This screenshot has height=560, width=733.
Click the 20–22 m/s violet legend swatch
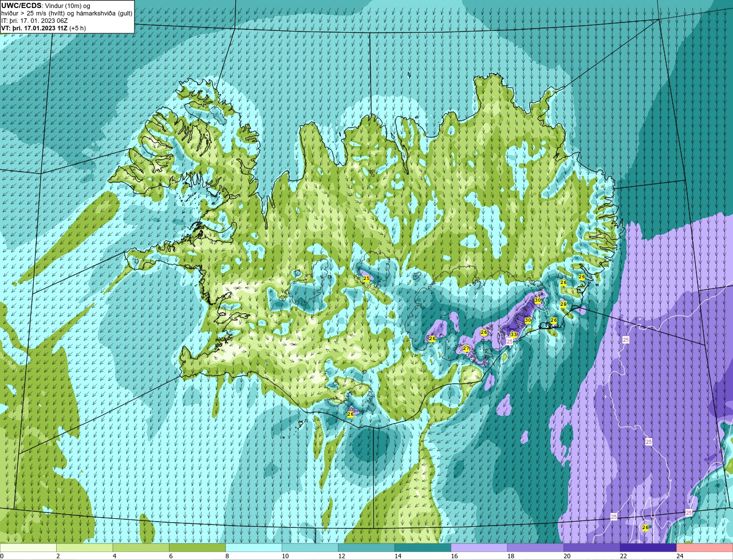coord(592,547)
